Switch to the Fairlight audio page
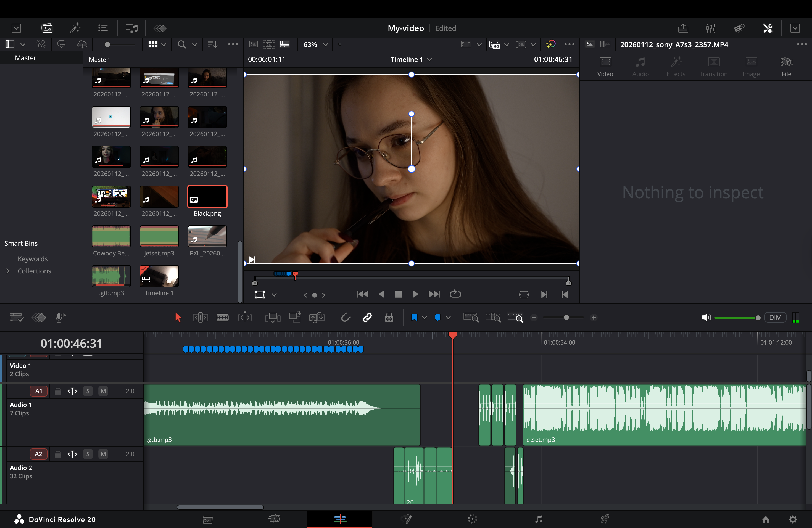 click(538, 519)
